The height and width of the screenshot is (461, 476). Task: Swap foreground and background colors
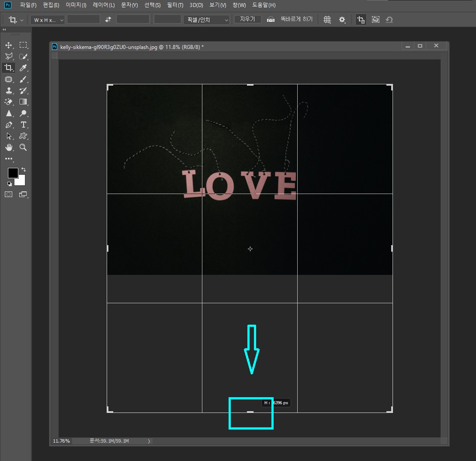(23, 170)
